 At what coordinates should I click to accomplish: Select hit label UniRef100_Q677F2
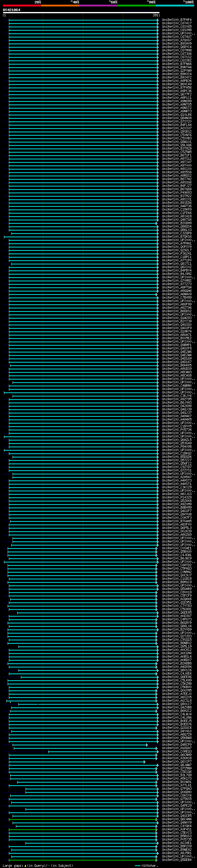point(176,94)
